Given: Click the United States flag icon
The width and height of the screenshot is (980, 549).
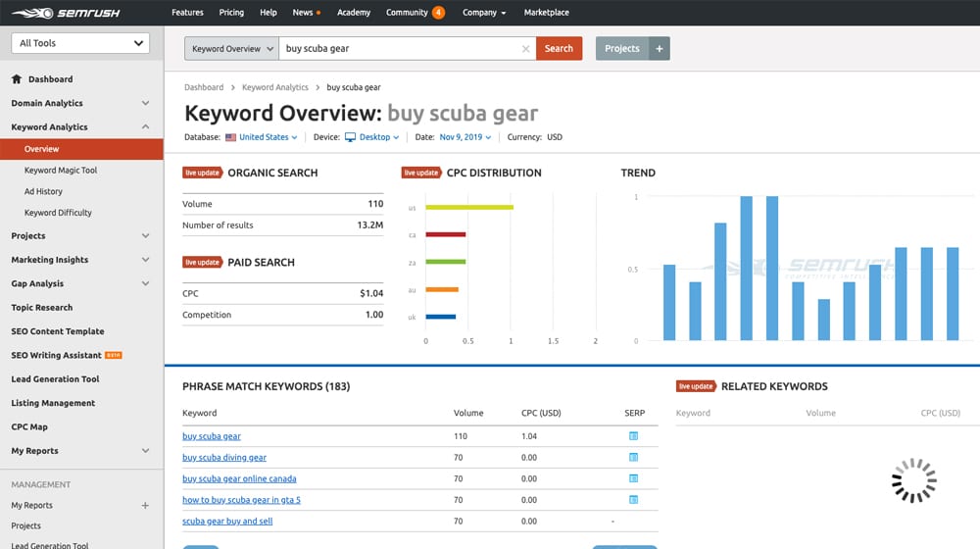Looking at the screenshot, I should point(230,137).
